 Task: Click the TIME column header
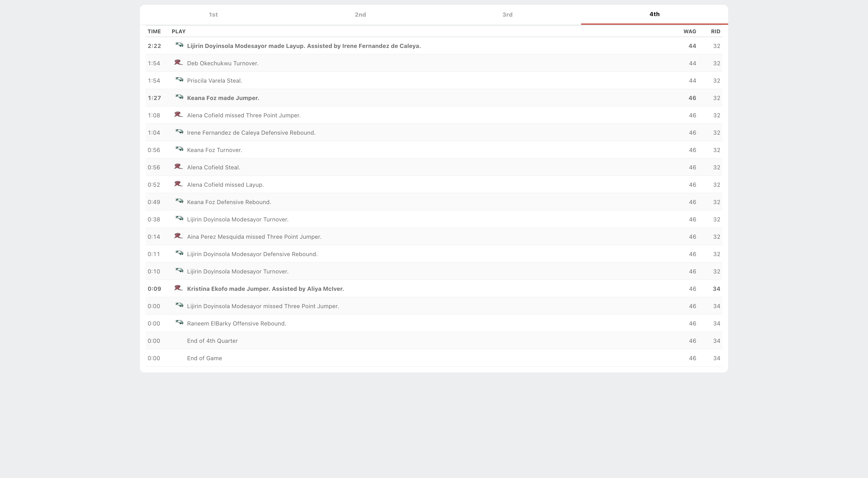point(154,31)
